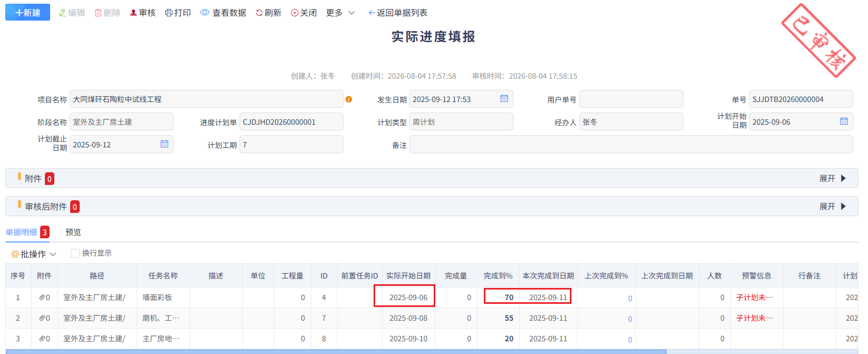Viewport: 868px width, 354px height.
Task: Open the 更多 dropdown menu
Action: [340, 13]
